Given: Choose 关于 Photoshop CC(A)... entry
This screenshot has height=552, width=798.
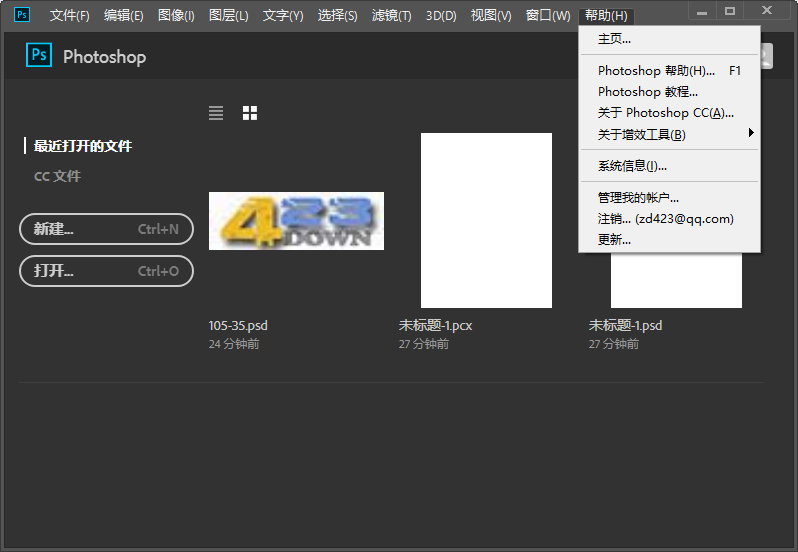Looking at the screenshot, I should click(x=669, y=113).
